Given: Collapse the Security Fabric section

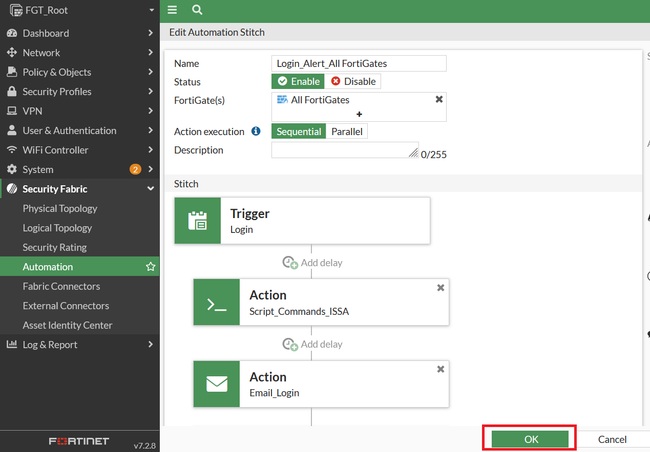Looking at the screenshot, I should click(x=150, y=189).
